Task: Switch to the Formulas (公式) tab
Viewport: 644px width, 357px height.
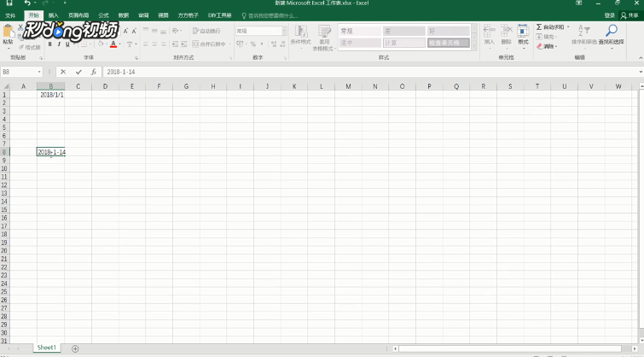Action: click(x=103, y=15)
